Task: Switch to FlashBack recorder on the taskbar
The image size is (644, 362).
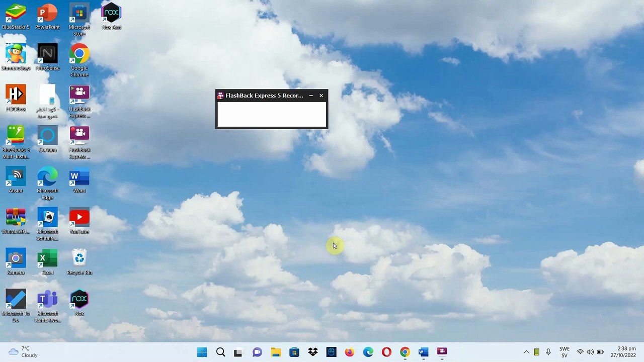Action: tap(442, 352)
